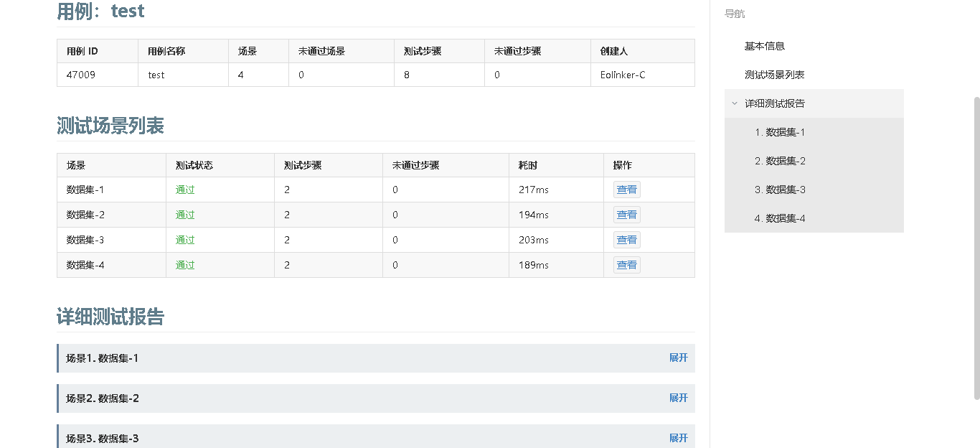Viewport: 980px width, 448px height.
Task: Jump to 测试场景列表 in navigation
Action: (774, 75)
